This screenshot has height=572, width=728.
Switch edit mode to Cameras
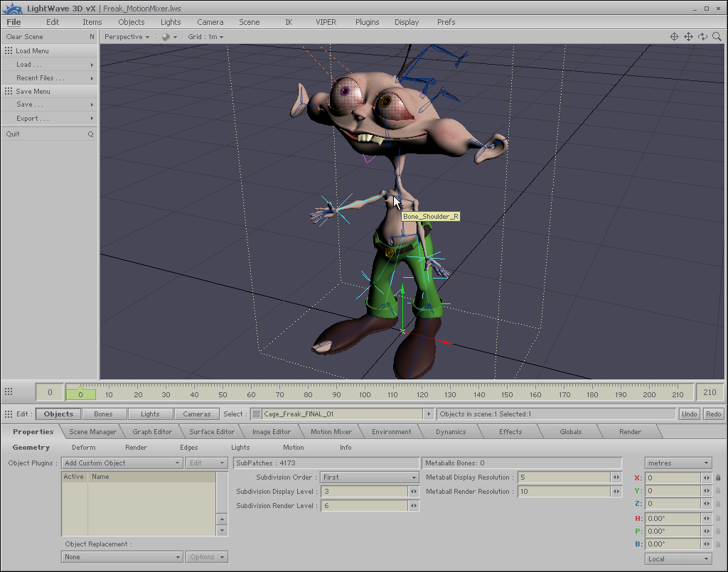point(197,414)
